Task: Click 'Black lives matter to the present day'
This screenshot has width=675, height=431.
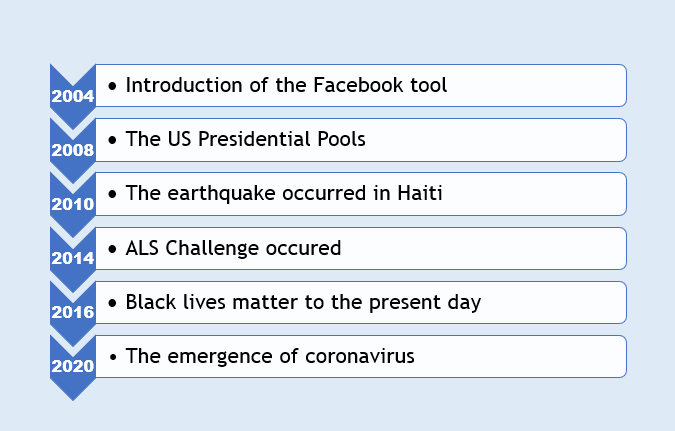Action: pyautogui.click(x=304, y=302)
